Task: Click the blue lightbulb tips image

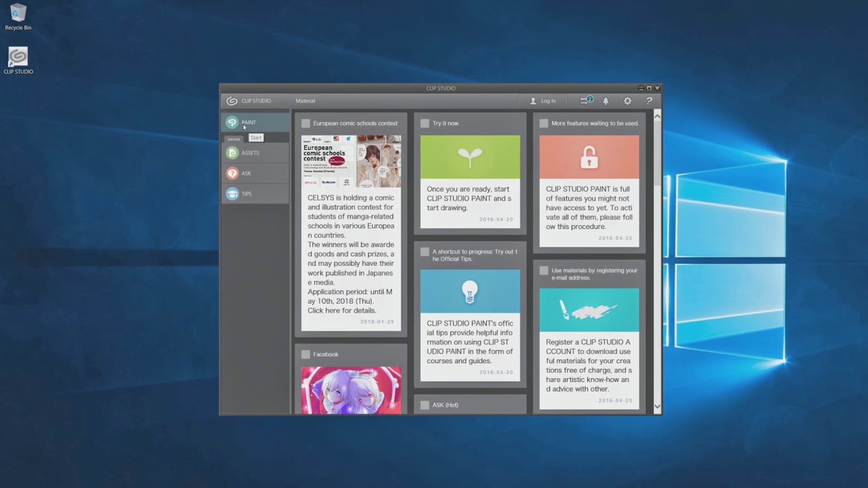Action: click(470, 291)
